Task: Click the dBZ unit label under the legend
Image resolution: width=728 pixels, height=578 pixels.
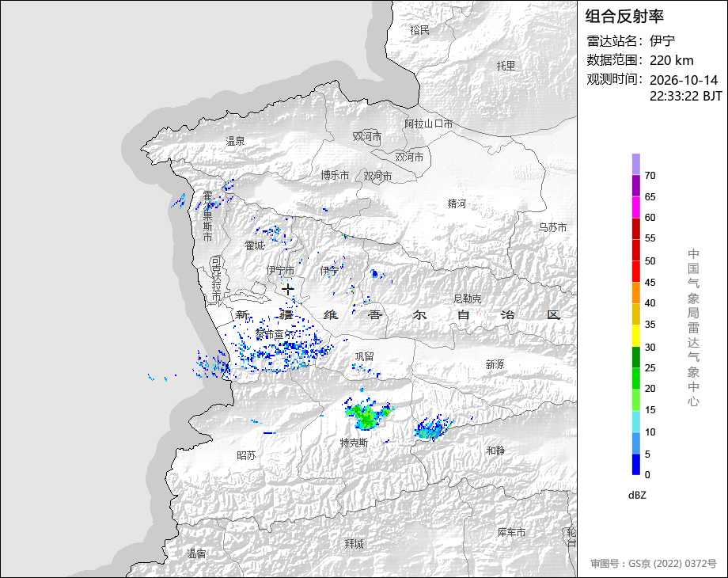Action: coord(637,496)
